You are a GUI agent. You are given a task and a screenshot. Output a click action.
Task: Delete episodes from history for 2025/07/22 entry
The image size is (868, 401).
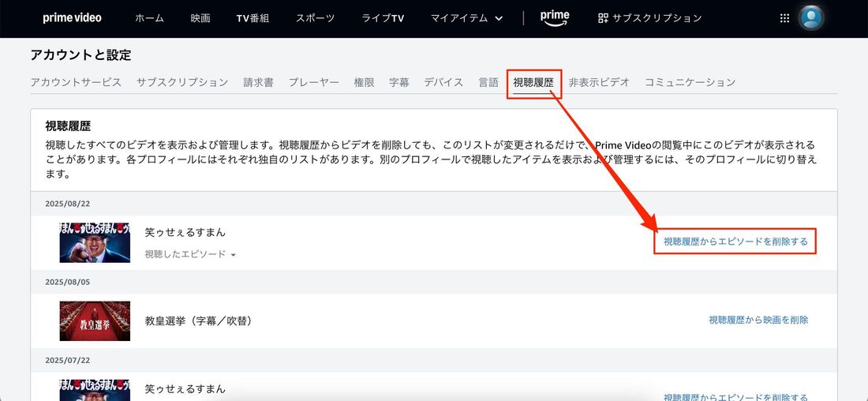[735, 397]
